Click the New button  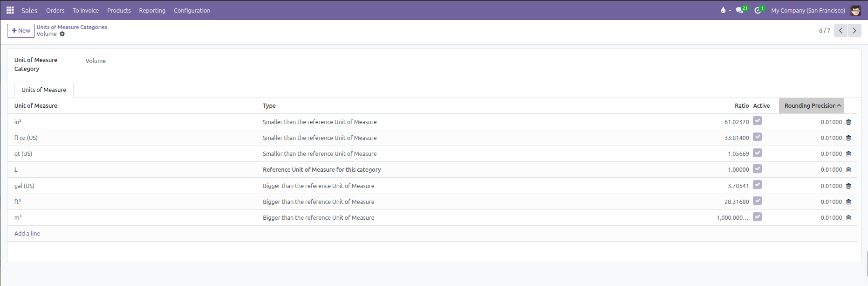coord(21,31)
